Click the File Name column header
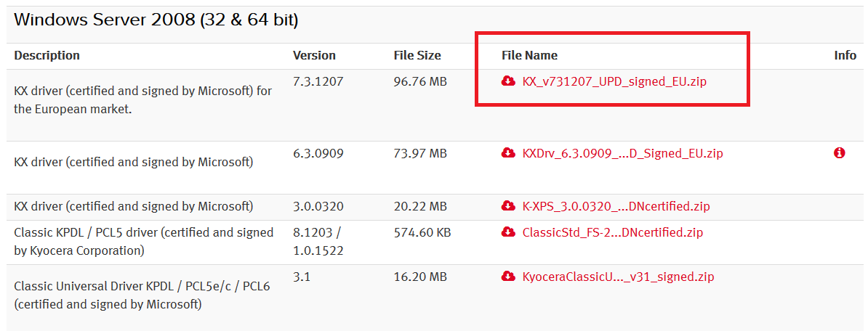This screenshot has width=868, height=331. click(x=530, y=55)
